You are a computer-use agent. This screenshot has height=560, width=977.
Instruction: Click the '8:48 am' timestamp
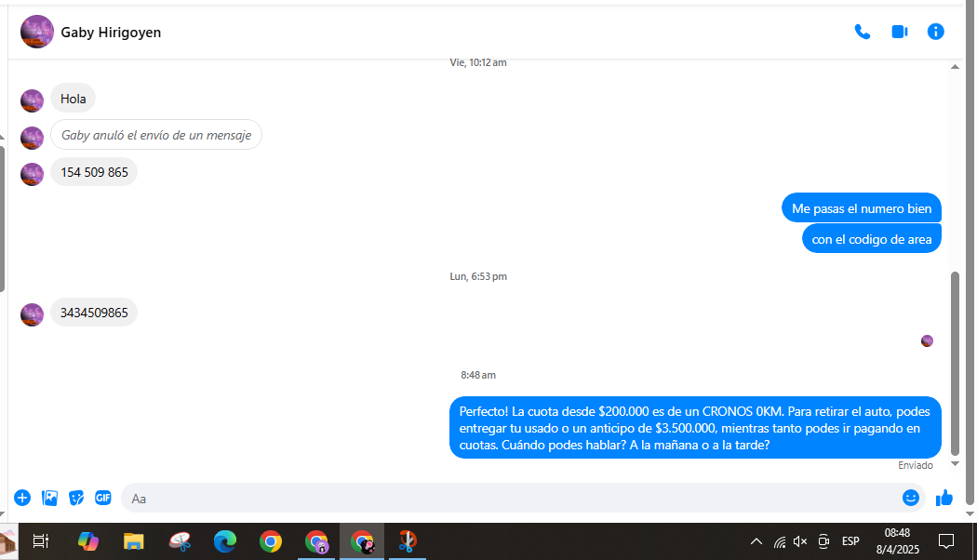click(478, 375)
